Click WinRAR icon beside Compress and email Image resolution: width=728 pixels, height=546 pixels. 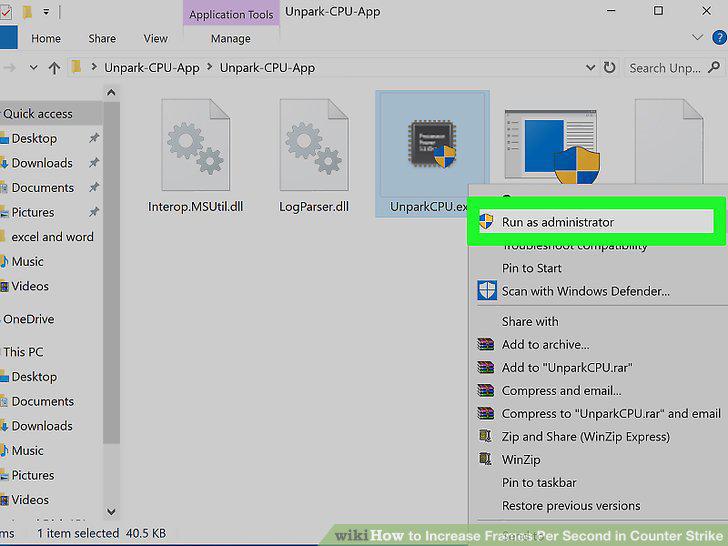coord(486,390)
